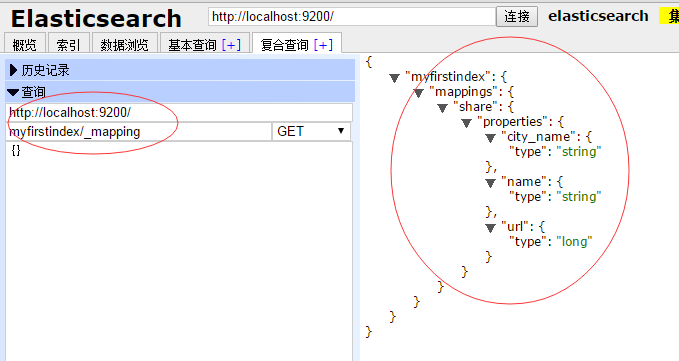Click the Elasticsearch title heading
The width and height of the screenshot is (679, 361).
(96, 19)
